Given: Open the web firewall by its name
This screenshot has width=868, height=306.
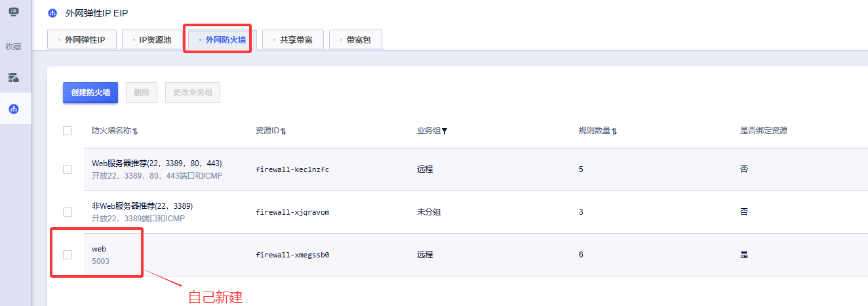Looking at the screenshot, I should (99, 249).
